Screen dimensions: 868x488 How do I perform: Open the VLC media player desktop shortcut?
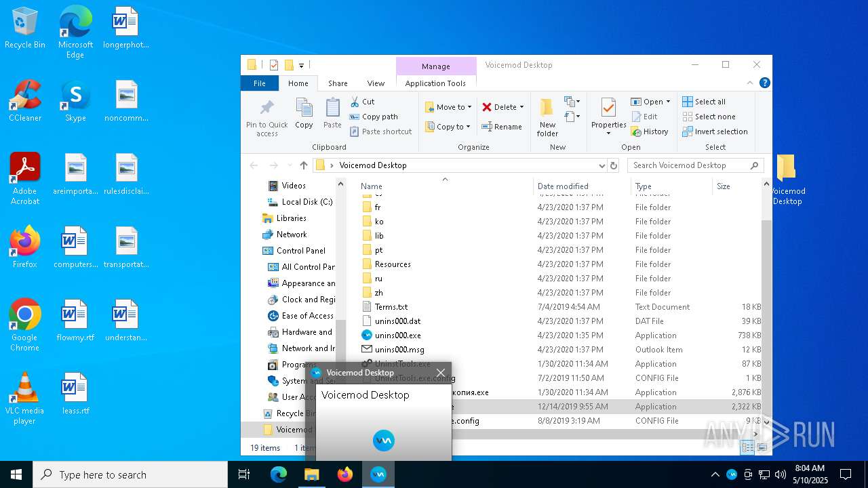point(25,399)
